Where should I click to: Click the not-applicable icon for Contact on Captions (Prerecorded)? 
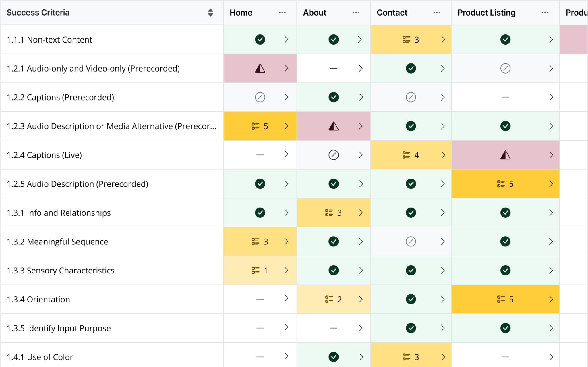coord(411,97)
